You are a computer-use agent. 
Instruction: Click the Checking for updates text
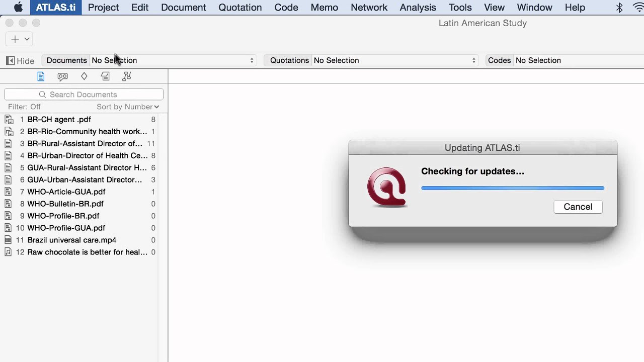[472, 171]
